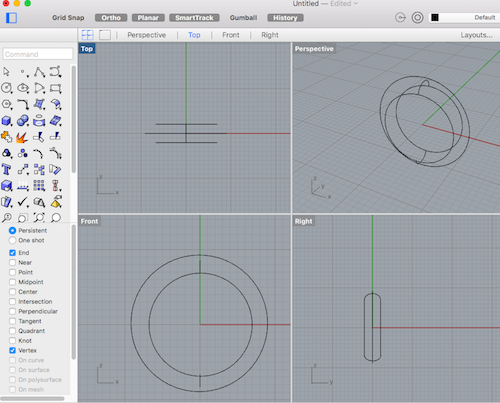This screenshot has height=403, width=500.
Task: Toggle the SmartTrack button
Action: [x=194, y=18]
